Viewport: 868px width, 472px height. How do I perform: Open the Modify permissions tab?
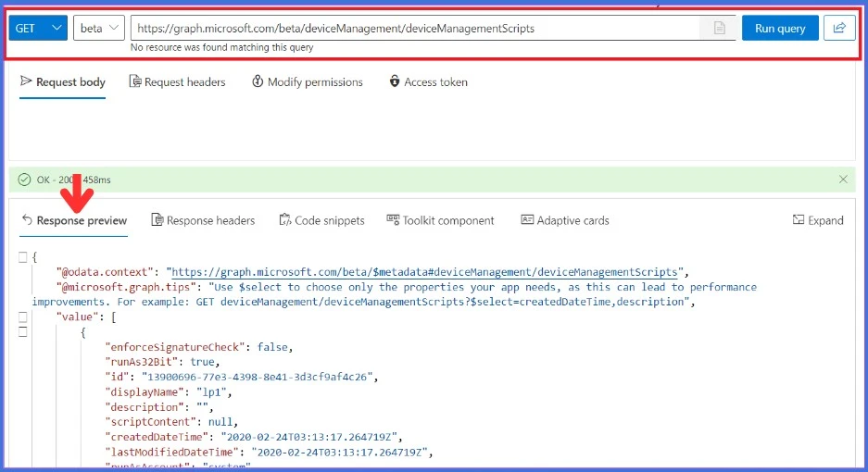[x=308, y=81]
